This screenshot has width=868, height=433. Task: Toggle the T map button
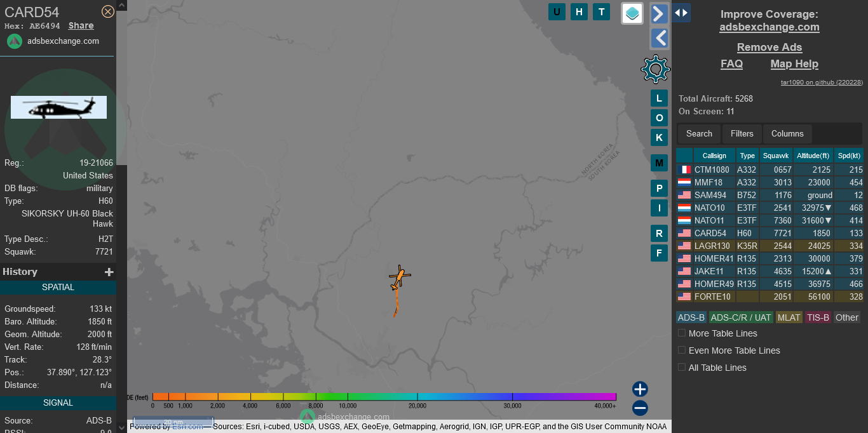tap(601, 11)
